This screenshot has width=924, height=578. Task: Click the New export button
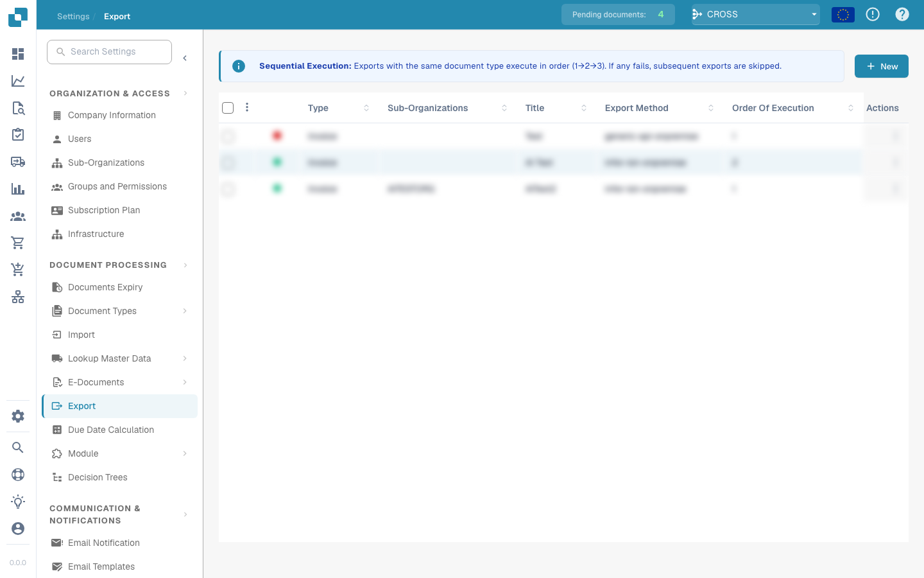[882, 66]
